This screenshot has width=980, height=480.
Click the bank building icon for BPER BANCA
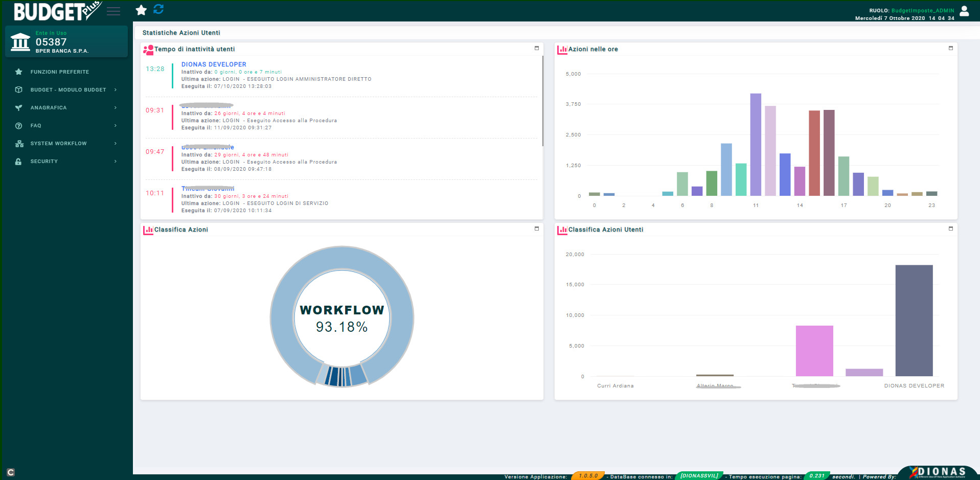20,42
